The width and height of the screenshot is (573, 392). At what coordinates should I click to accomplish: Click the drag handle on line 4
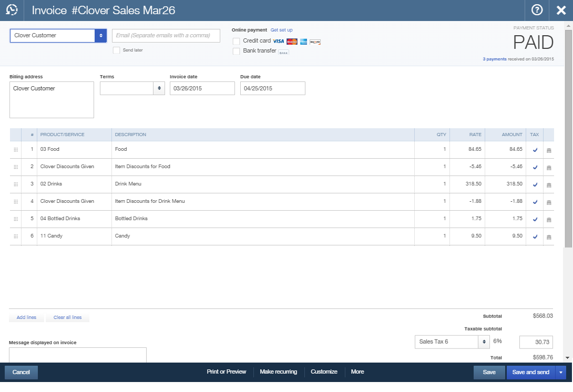pyautogui.click(x=16, y=202)
